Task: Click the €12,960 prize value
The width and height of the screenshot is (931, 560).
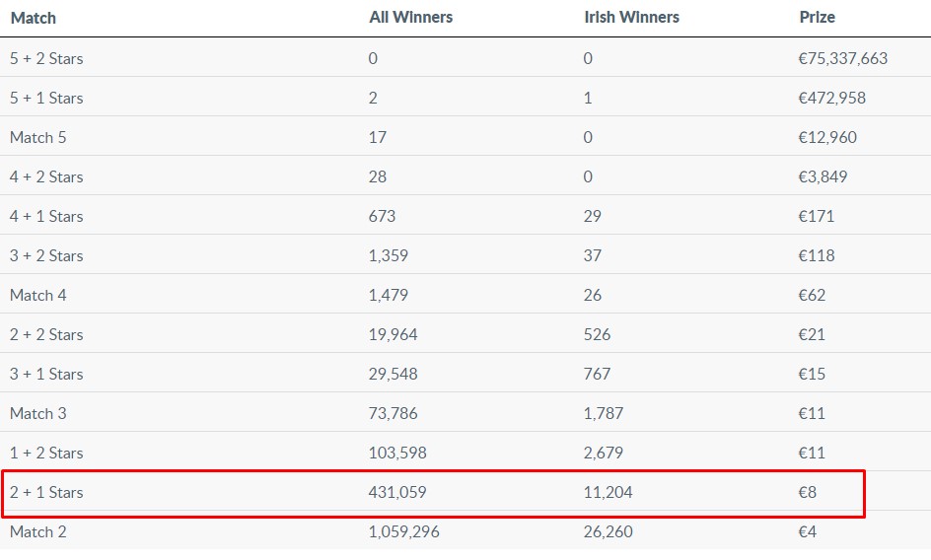Action: pos(827,137)
